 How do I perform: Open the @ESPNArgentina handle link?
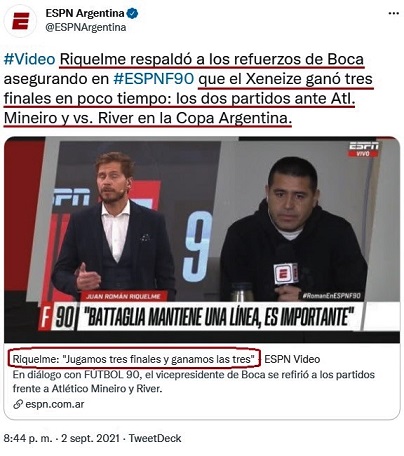(86, 27)
